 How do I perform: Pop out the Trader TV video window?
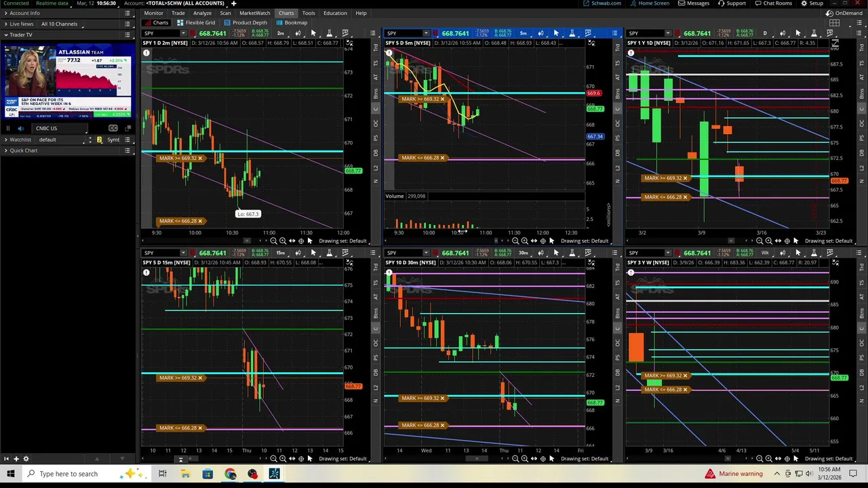coord(127,128)
